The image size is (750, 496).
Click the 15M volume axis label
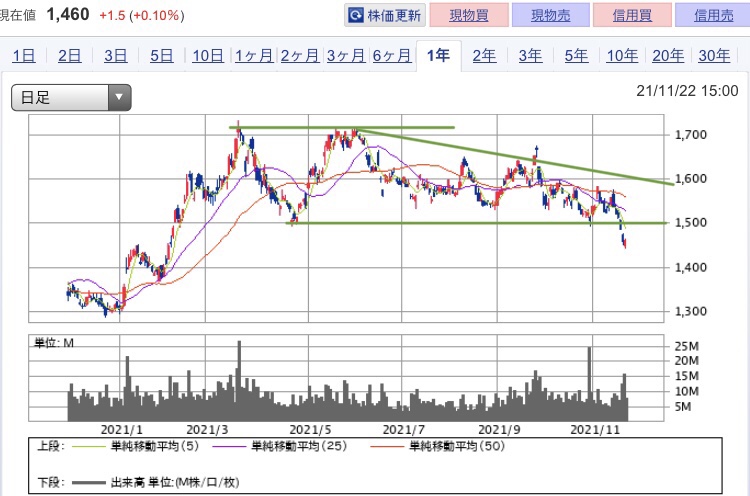click(686, 376)
